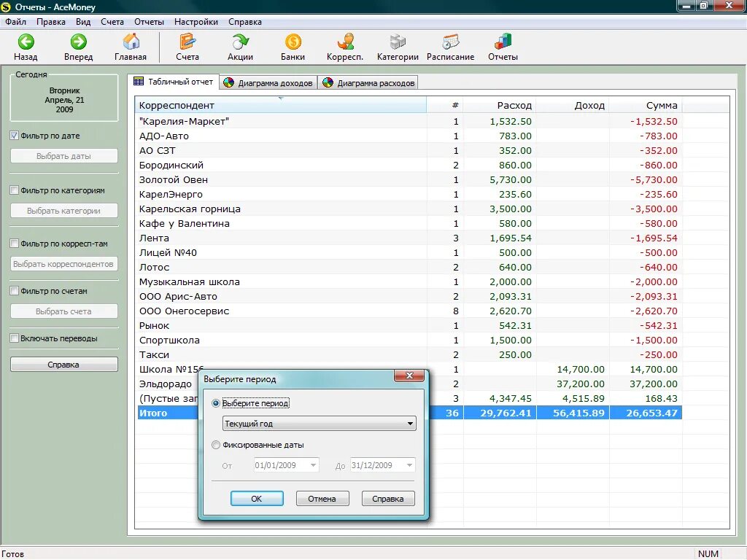Switch to the Диаграмма доходов tab
Image resolution: width=747 pixels, height=560 pixels.
[x=268, y=83]
